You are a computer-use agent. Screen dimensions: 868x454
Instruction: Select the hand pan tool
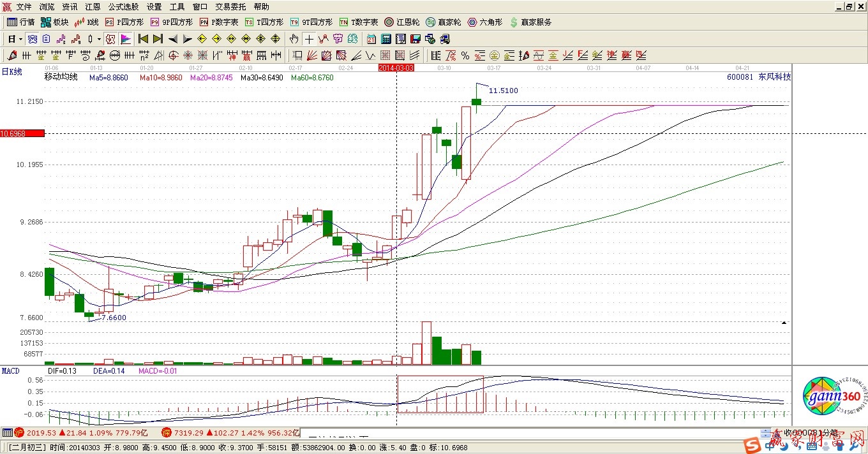294,39
